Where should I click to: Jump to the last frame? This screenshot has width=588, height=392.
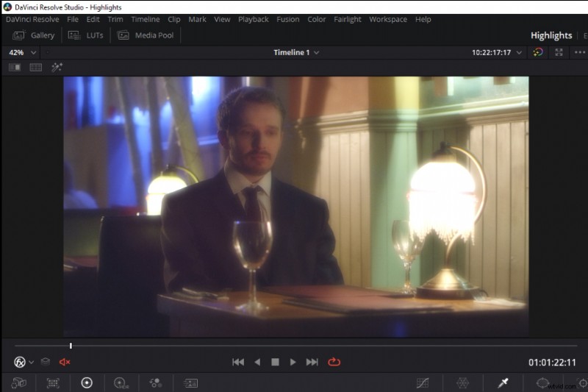[312, 362]
